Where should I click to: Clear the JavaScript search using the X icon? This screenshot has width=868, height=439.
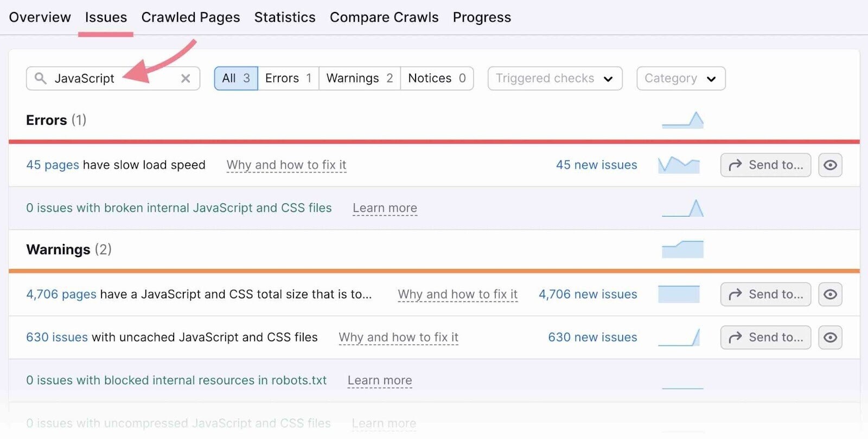(186, 78)
